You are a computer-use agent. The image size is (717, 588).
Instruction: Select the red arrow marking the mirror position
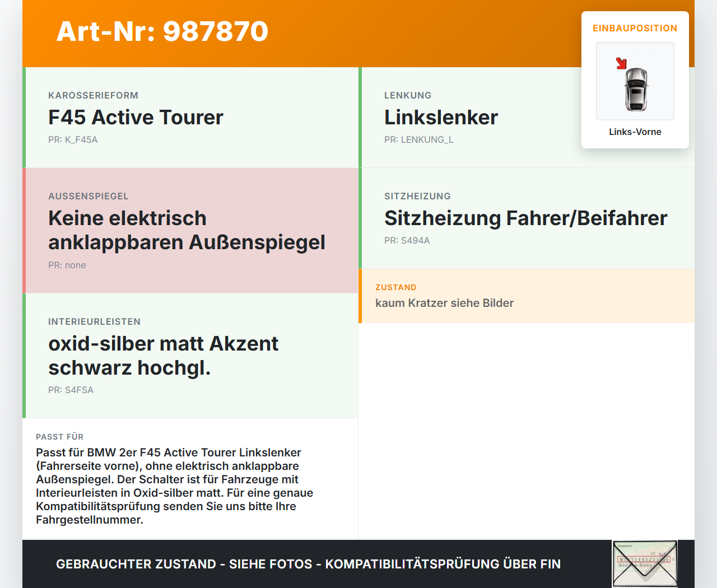click(x=621, y=63)
